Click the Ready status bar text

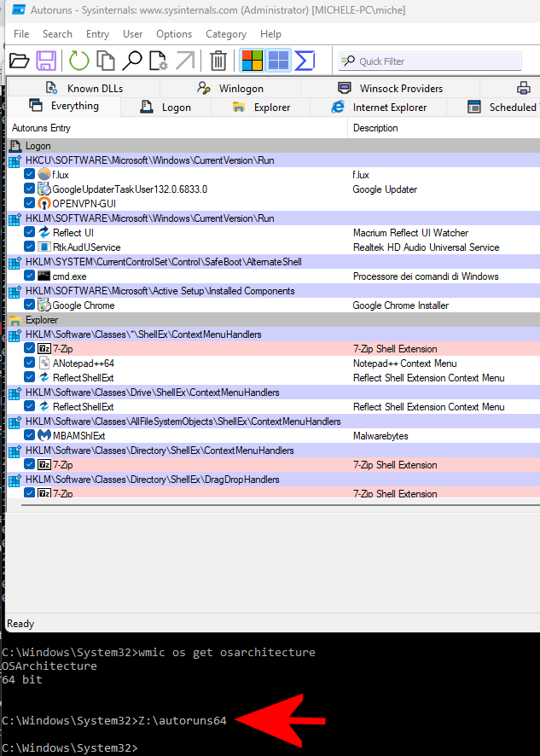coord(20,624)
